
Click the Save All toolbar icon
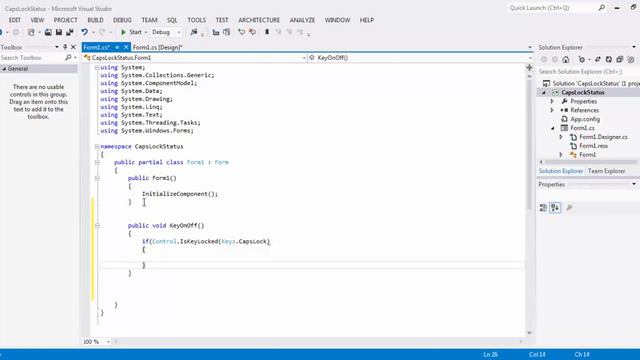(x=70, y=32)
